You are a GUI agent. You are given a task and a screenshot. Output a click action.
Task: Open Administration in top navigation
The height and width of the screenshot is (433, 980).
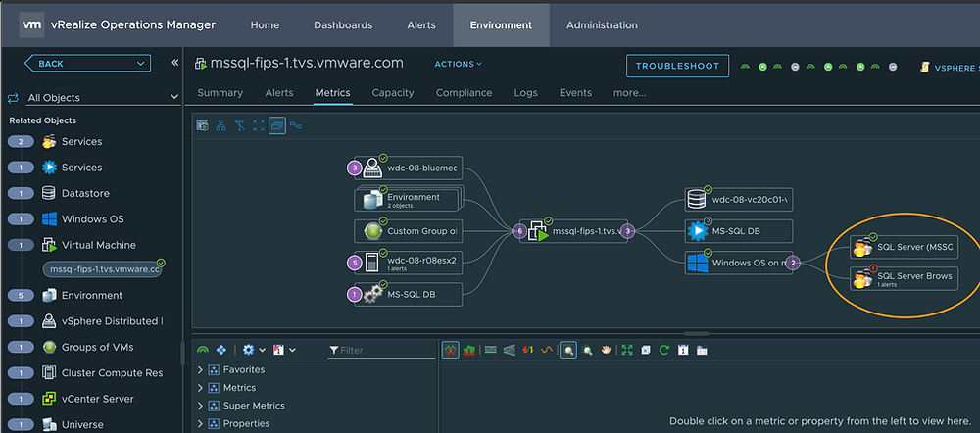(602, 25)
